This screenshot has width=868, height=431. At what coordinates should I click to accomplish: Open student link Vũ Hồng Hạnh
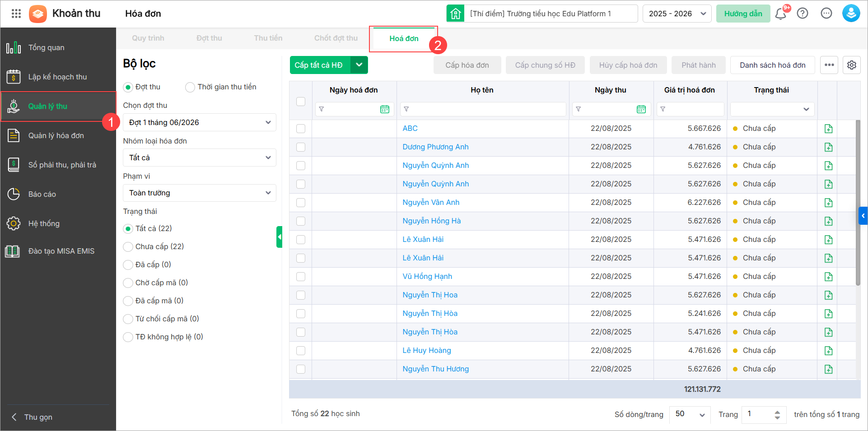pyautogui.click(x=427, y=277)
